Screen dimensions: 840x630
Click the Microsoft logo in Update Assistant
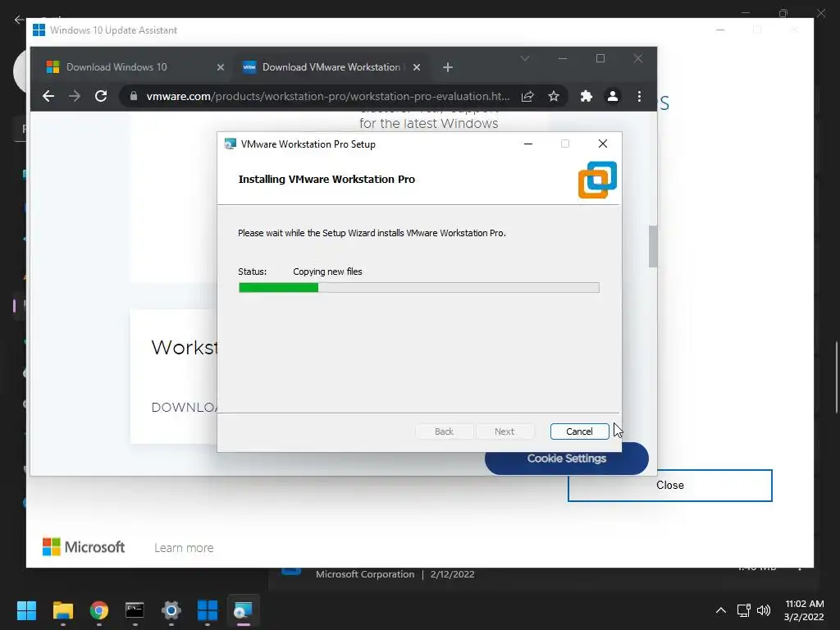[84, 547]
